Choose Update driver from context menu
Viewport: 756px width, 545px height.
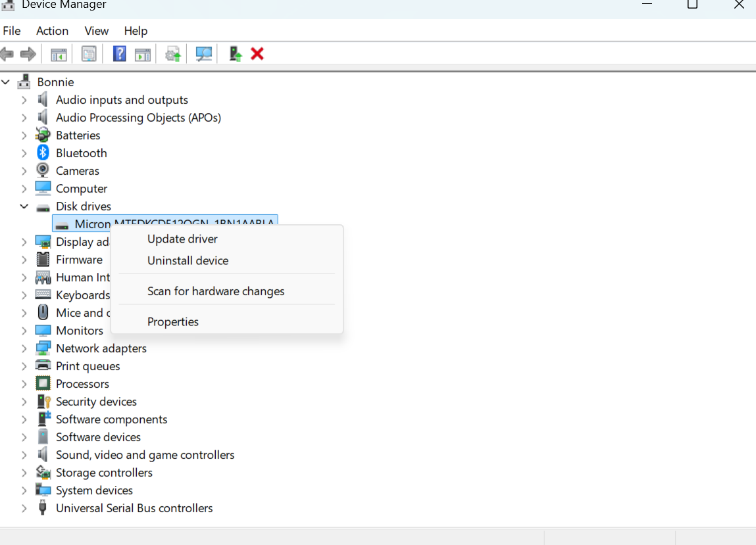click(182, 239)
